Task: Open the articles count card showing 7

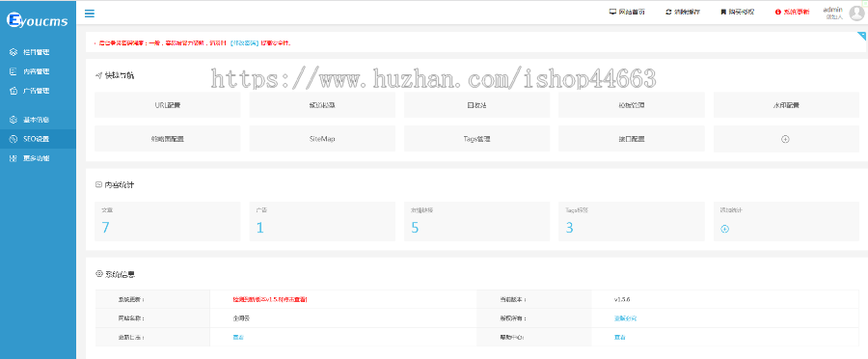Action: [167, 221]
